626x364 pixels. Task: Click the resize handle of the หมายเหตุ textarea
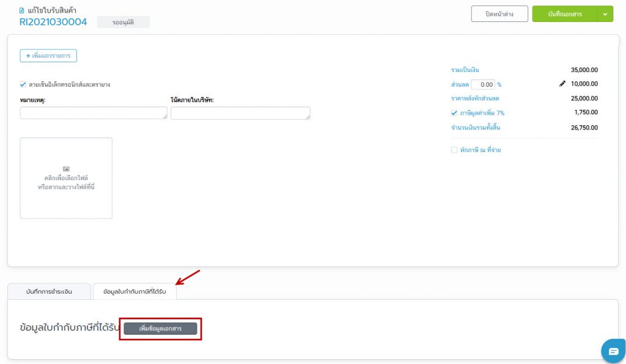point(164,116)
